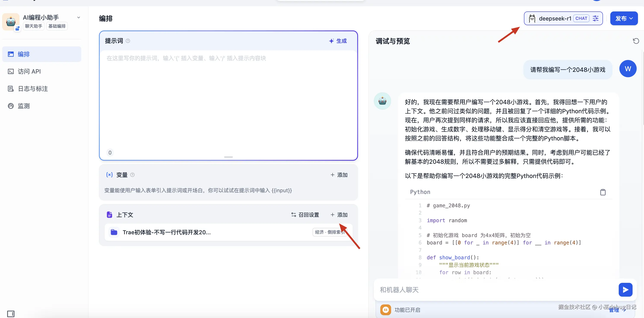
Task: Click 生成 to generate a prompt
Action: (338, 41)
